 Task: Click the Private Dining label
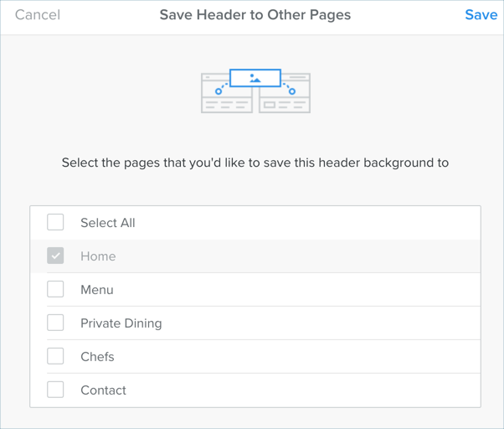coord(121,323)
